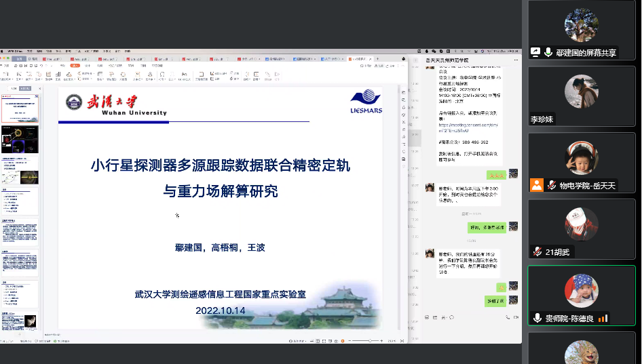
Task: Select the third slide thumbnail
Action: point(20,171)
